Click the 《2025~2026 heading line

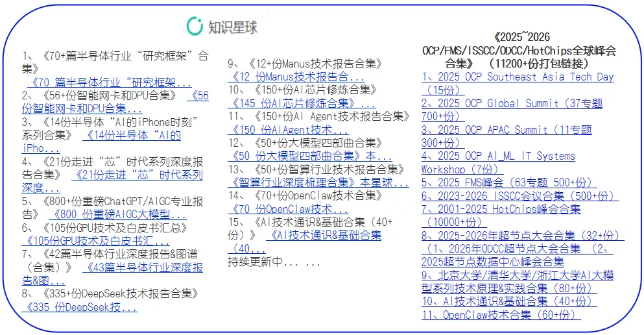coord(520,37)
